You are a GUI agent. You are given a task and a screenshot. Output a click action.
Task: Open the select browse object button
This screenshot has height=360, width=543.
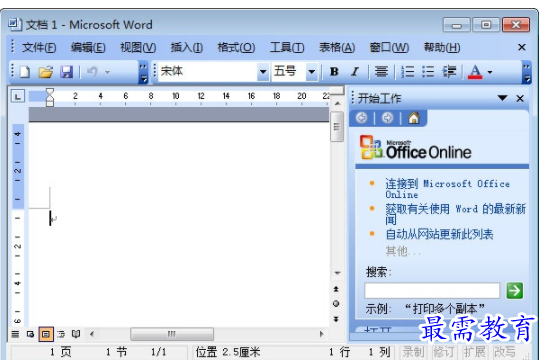click(336, 304)
